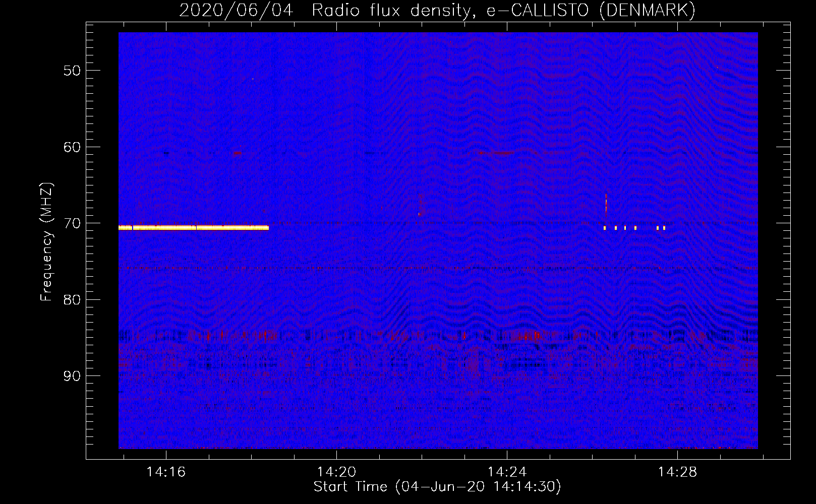The width and height of the screenshot is (816, 504).
Task: Click the '14:24' time tick label
Action: [507, 472]
